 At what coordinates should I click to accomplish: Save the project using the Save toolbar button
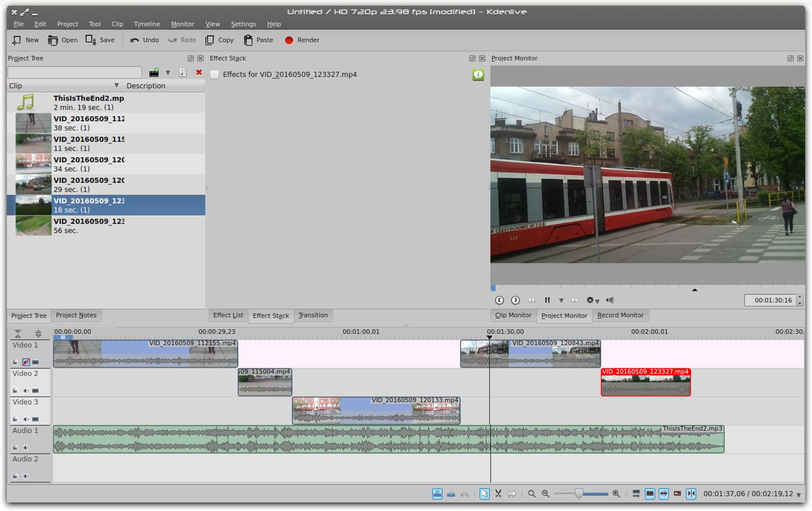100,40
